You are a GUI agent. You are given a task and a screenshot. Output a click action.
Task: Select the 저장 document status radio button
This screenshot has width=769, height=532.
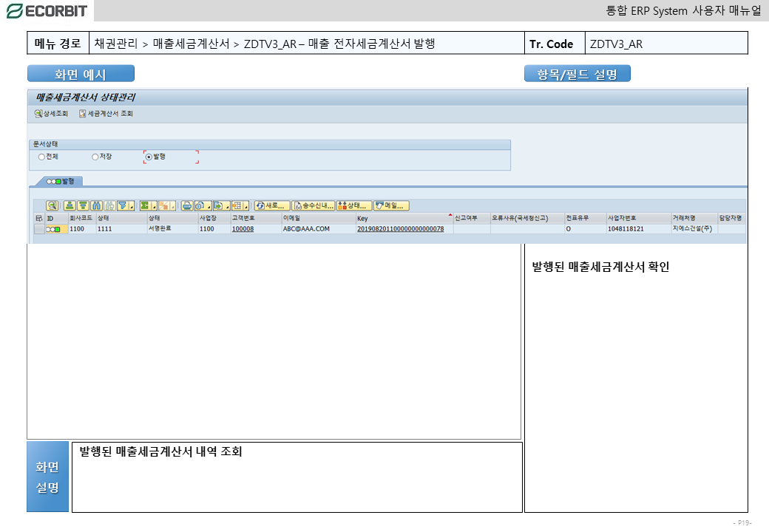tap(95, 157)
